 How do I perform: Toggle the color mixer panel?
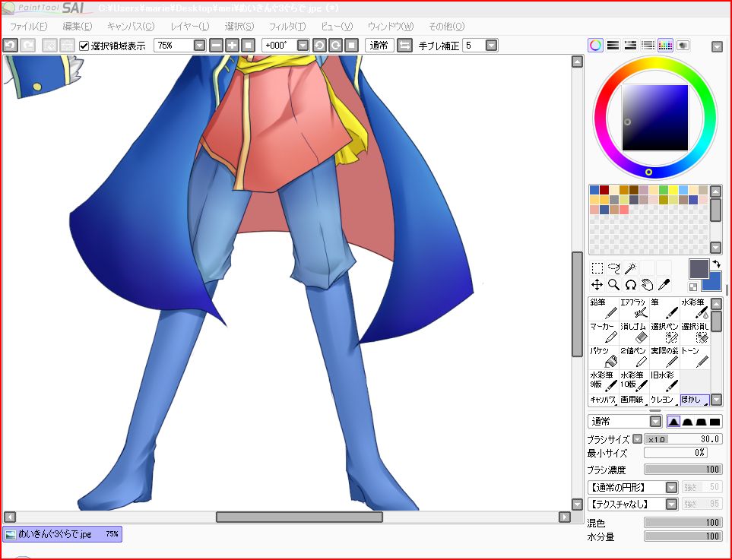(x=648, y=46)
